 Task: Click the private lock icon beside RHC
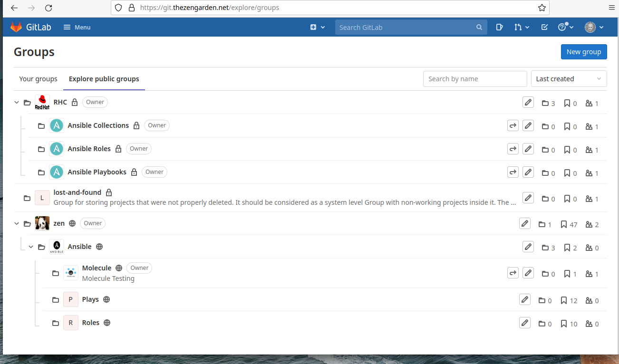[x=75, y=103]
